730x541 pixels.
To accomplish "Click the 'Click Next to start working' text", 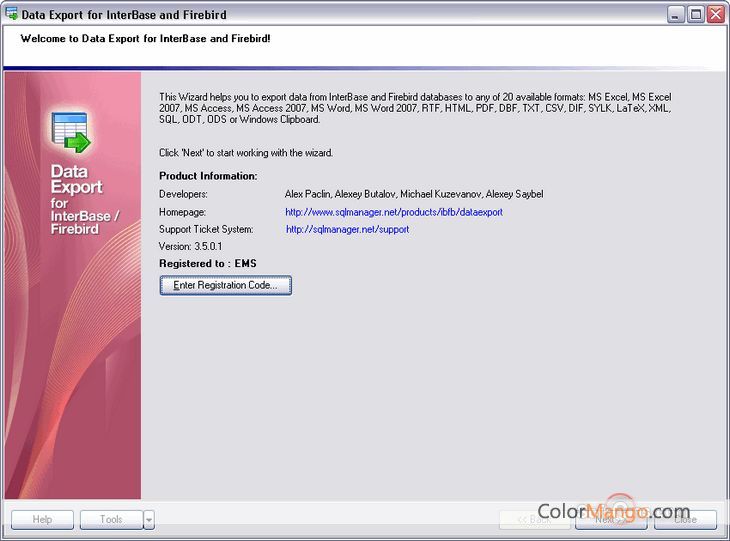I will tap(246, 153).
